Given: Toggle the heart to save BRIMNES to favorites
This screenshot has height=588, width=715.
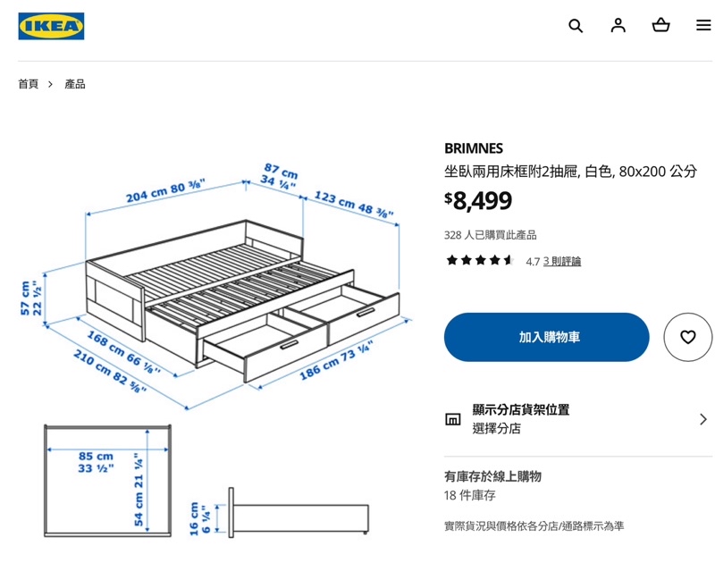Looking at the screenshot, I should [x=686, y=337].
